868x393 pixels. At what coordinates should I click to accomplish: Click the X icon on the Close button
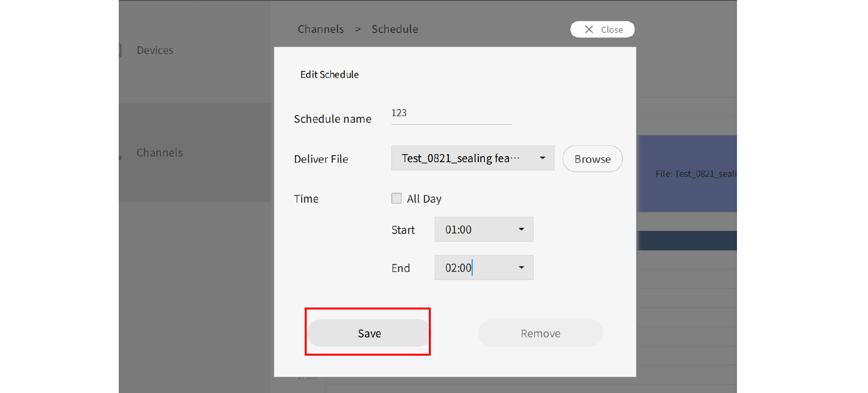coord(589,29)
